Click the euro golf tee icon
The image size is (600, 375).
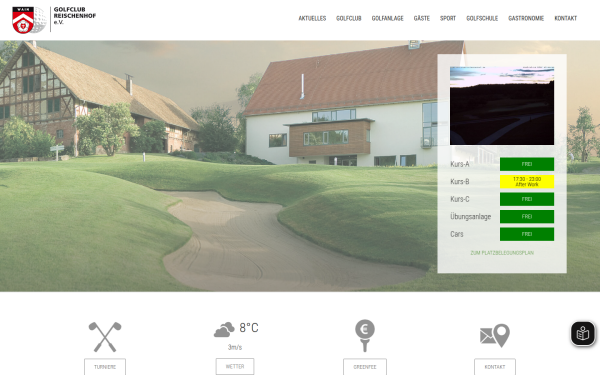(x=365, y=335)
